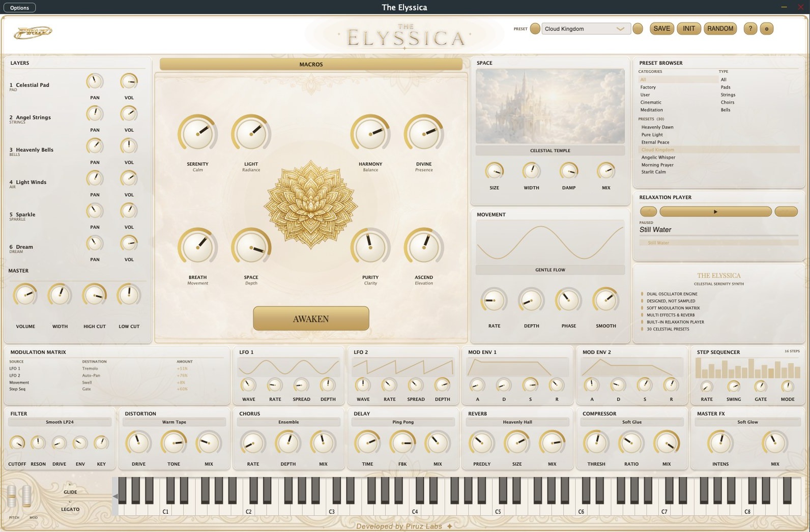Click the keyboard octave left arrow
The image size is (810, 532).
pyautogui.click(x=115, y=496)
